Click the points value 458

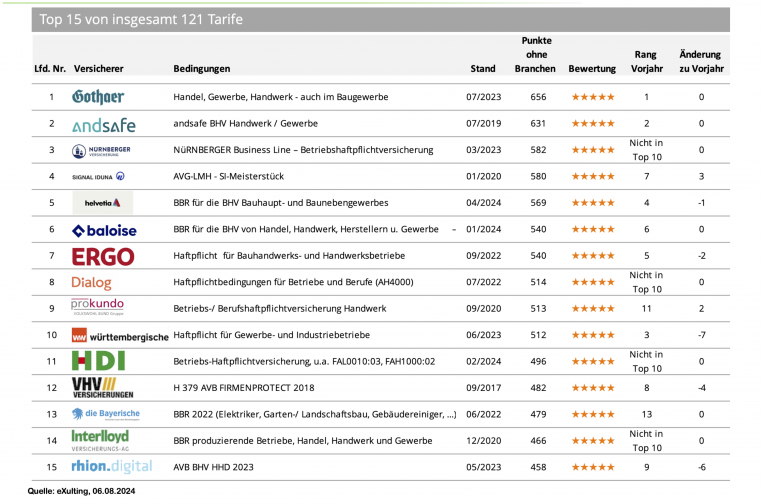(x=538, y=467)
